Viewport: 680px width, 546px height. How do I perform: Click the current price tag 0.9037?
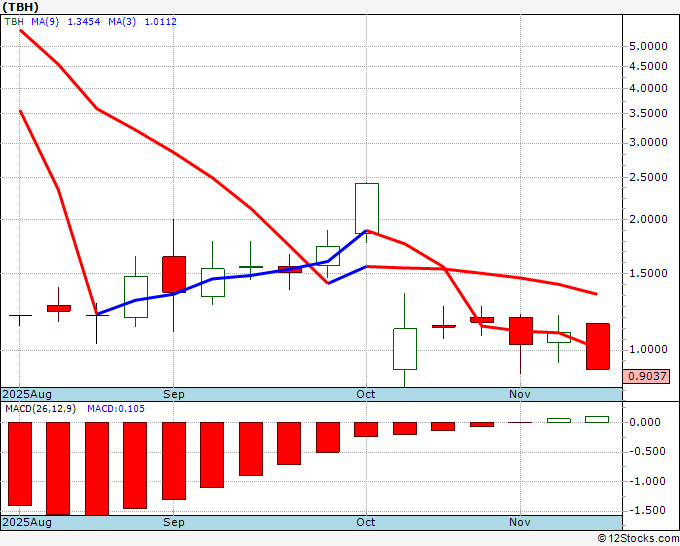click(647, 376)
